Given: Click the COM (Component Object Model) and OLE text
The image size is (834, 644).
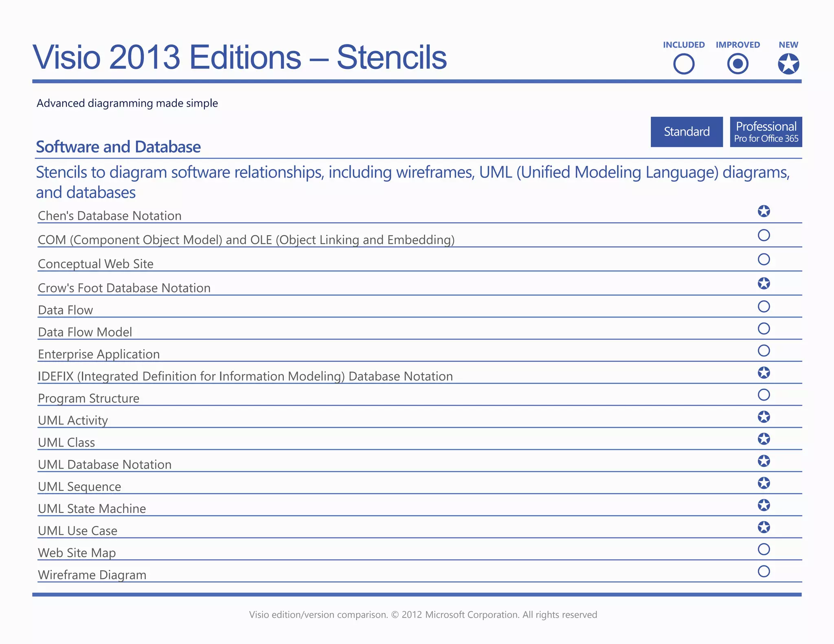Looking at the screenshot, I should coord(246,240).
